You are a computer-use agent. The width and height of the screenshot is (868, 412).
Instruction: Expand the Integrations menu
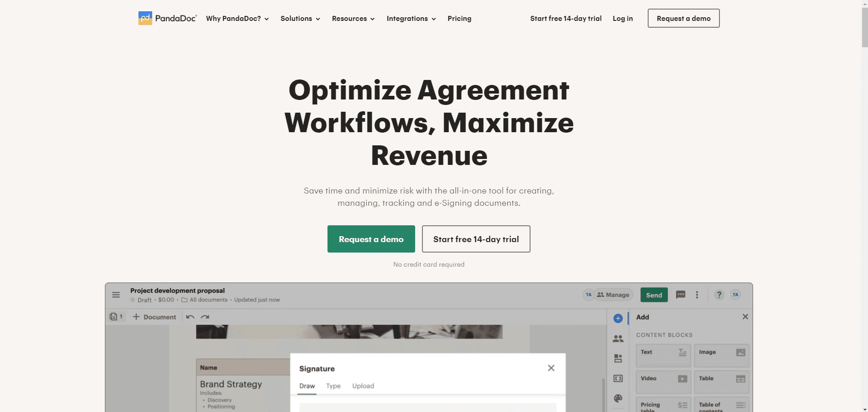[411, 19]
